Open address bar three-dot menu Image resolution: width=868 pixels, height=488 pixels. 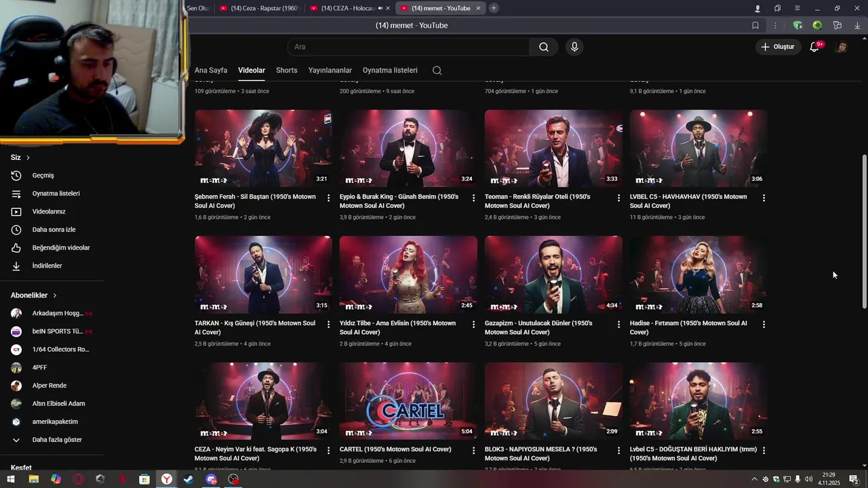(x=775, y=26)
